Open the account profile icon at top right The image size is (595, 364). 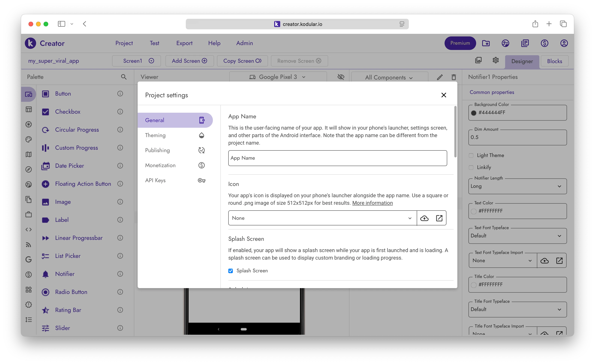[x=564, y=43]
